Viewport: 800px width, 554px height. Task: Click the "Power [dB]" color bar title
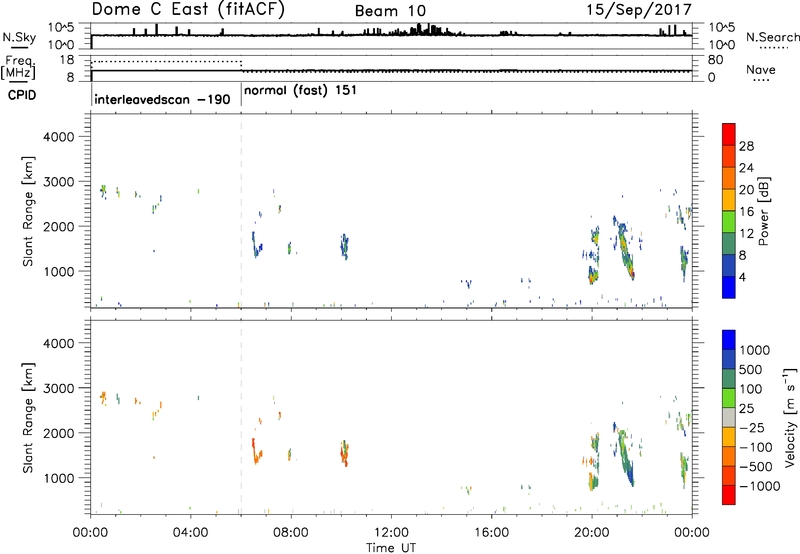[x=764, y=211]
